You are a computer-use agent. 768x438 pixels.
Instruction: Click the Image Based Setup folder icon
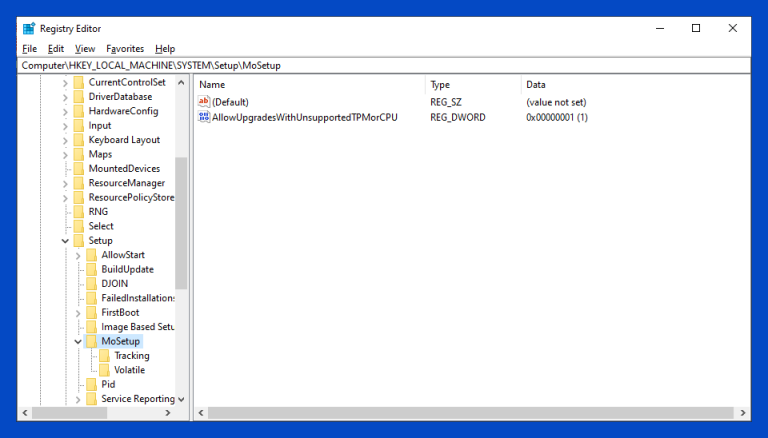pos(92,327)
